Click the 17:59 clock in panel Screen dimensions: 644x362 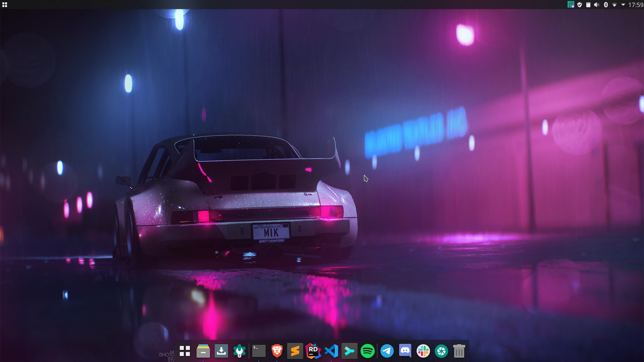pyautogui.click(x=636, y=5)
